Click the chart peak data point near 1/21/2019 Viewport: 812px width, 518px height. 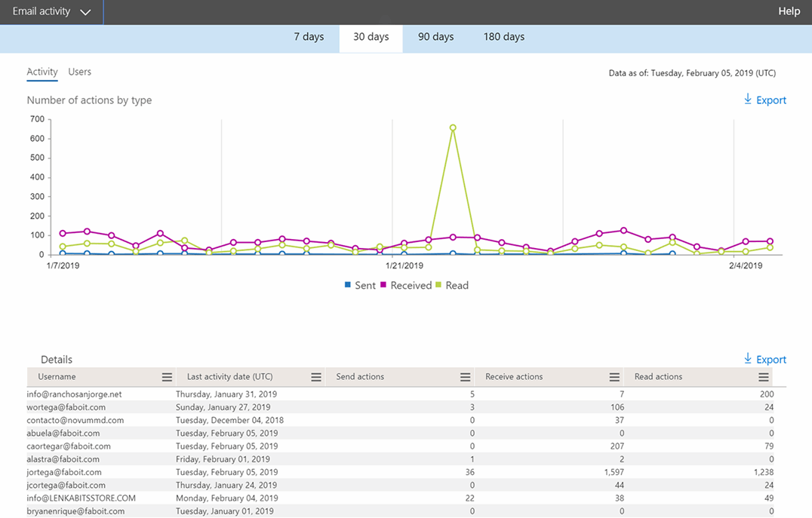coord(452,128)
